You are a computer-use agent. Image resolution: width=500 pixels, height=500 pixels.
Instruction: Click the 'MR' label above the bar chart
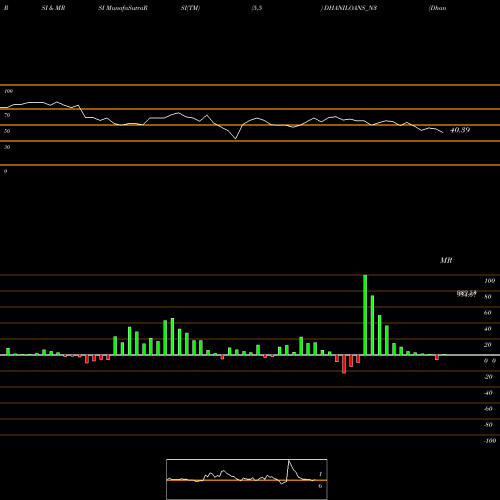coord(446,260)
